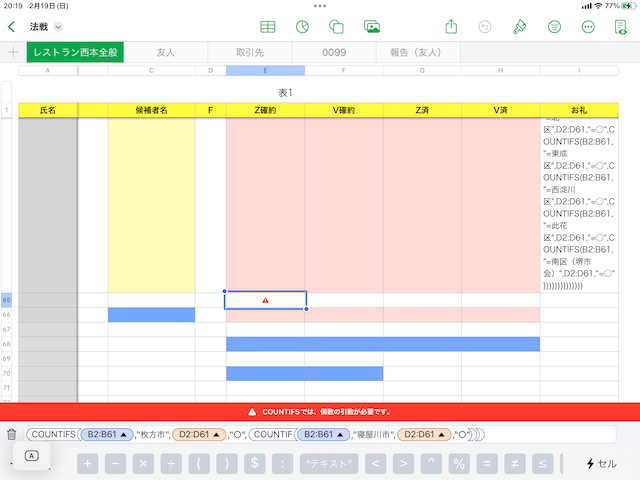
Task: Tap the more options ellipsis icon
Action: [588, 27]
